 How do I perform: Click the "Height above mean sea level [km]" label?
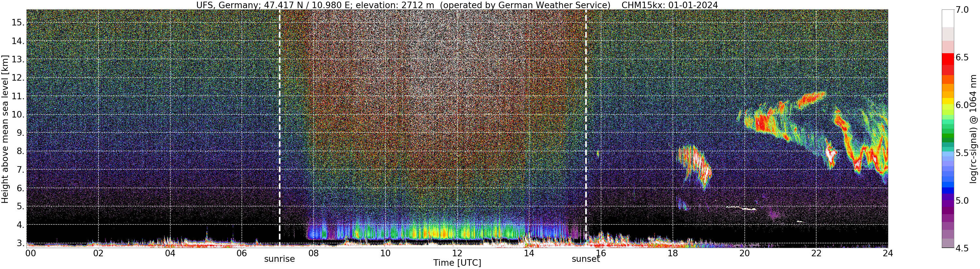click(5, 129)
